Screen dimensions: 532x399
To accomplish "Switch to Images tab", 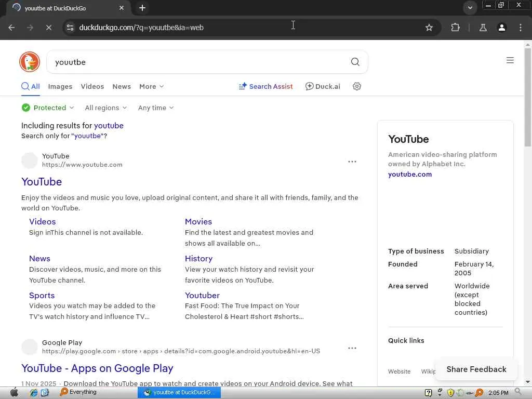I will tap(60, 87).
